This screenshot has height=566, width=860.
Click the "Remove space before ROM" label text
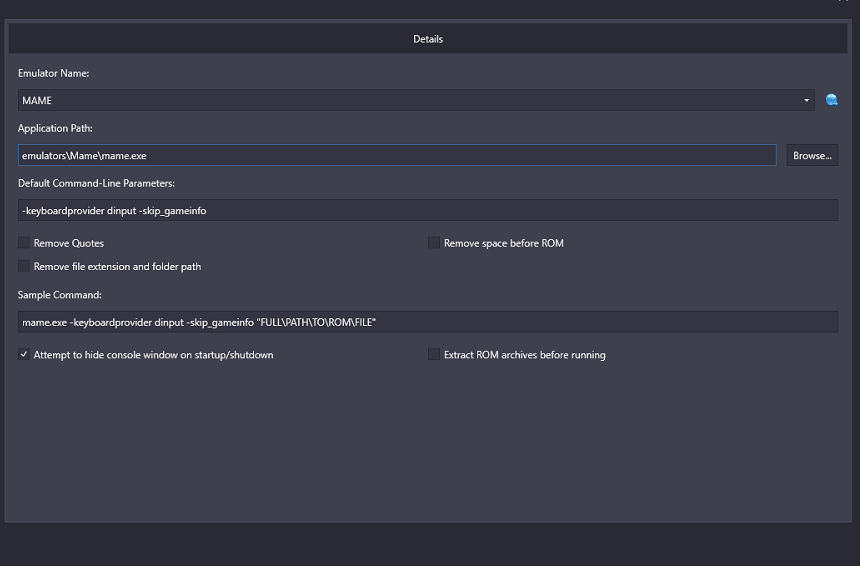[x=503, y=243]
